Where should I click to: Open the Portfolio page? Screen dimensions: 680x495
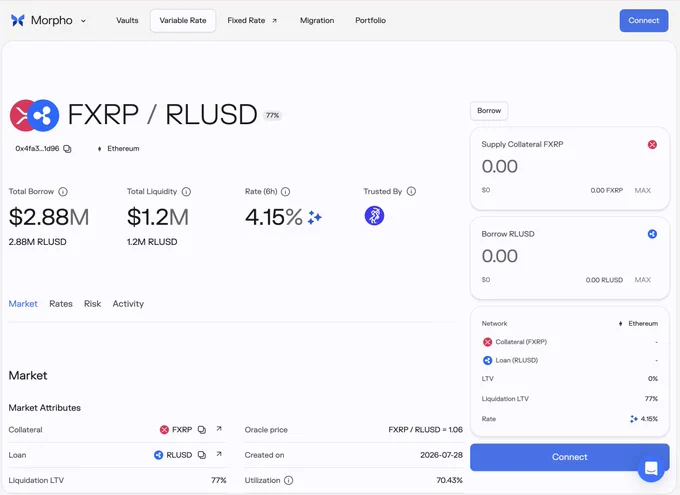coord(370,20)
